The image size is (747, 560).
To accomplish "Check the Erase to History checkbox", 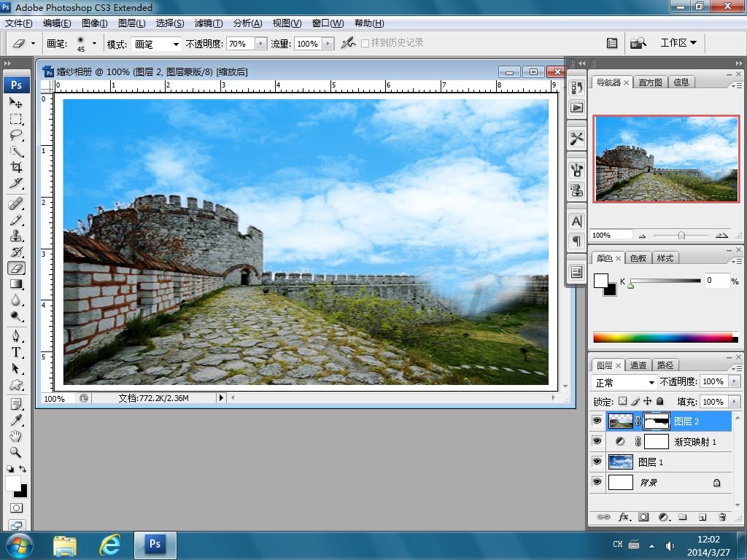I will 365,43.
